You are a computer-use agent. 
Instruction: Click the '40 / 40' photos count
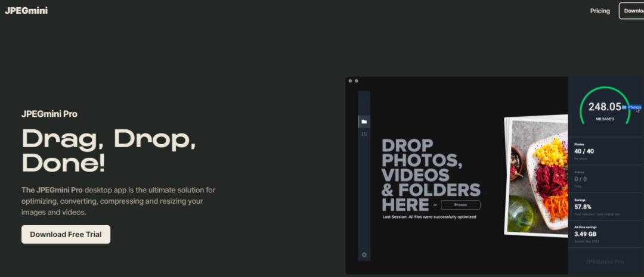tap(584, 151)
